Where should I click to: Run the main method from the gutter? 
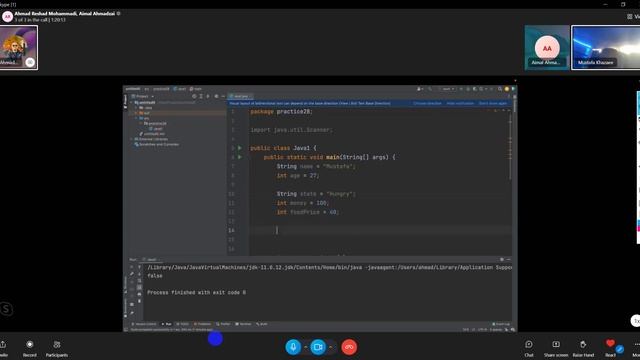coord(240,157)
